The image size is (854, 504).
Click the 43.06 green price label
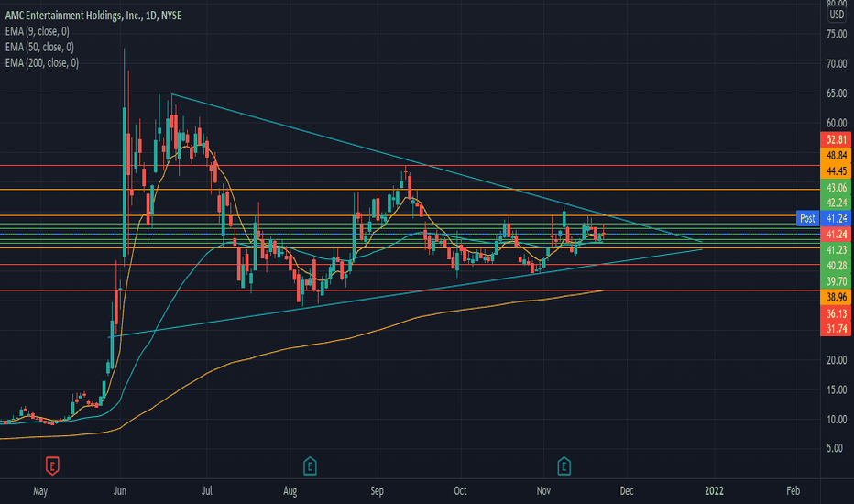[836, 188]
